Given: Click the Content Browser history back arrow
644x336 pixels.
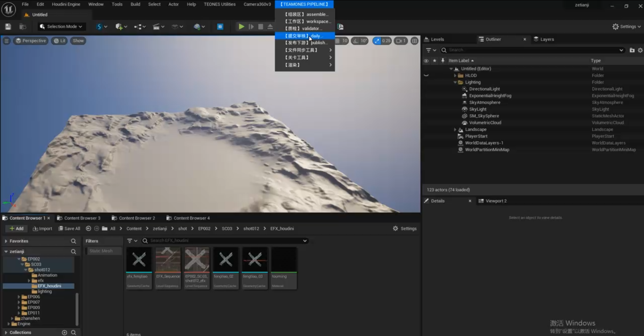Looking at the screenshot, I should 88,228.
